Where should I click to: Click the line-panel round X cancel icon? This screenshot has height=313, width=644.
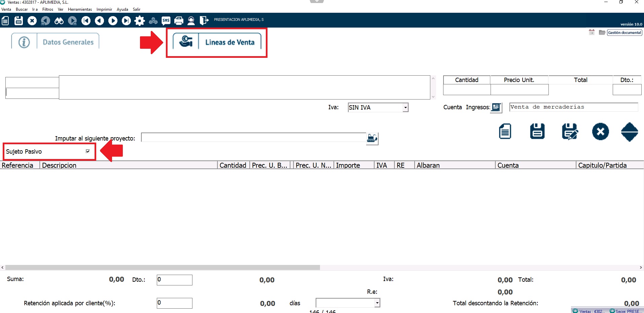[600, 131]
